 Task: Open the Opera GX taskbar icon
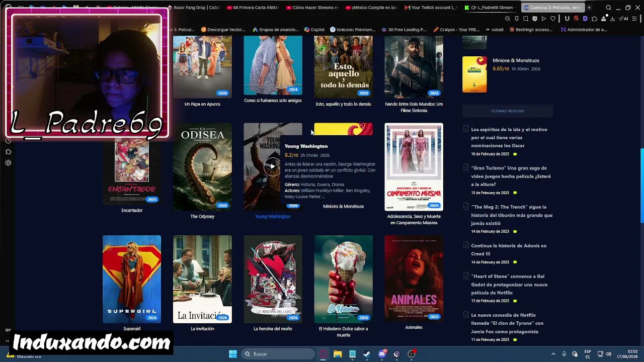pyautogui.click(x=323, y=354)
